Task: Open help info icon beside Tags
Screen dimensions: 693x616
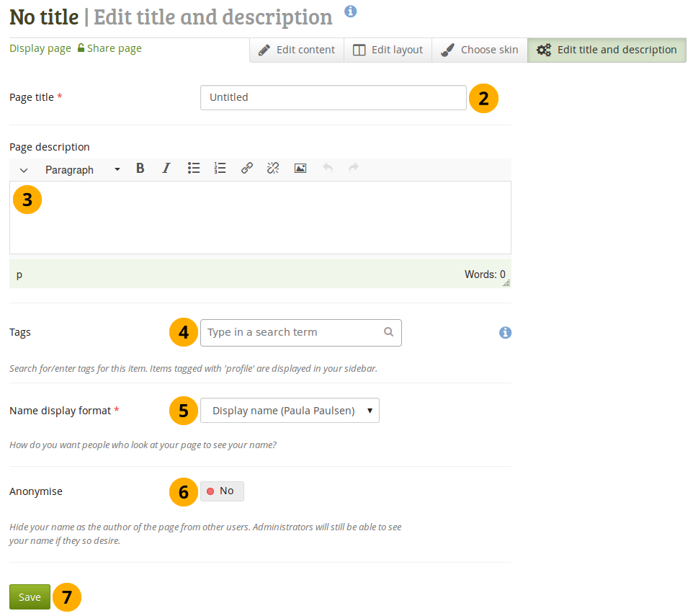Action: pyautogui.click(x=505, y=332)
